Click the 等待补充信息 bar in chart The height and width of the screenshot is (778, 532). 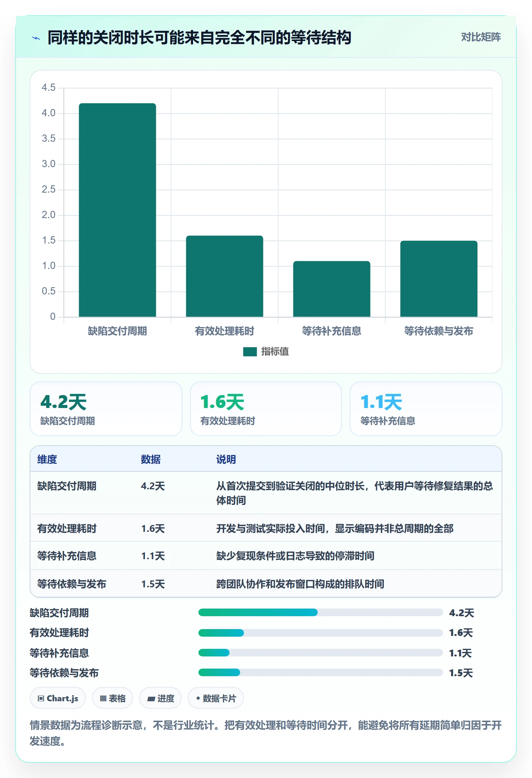point(332,289)
